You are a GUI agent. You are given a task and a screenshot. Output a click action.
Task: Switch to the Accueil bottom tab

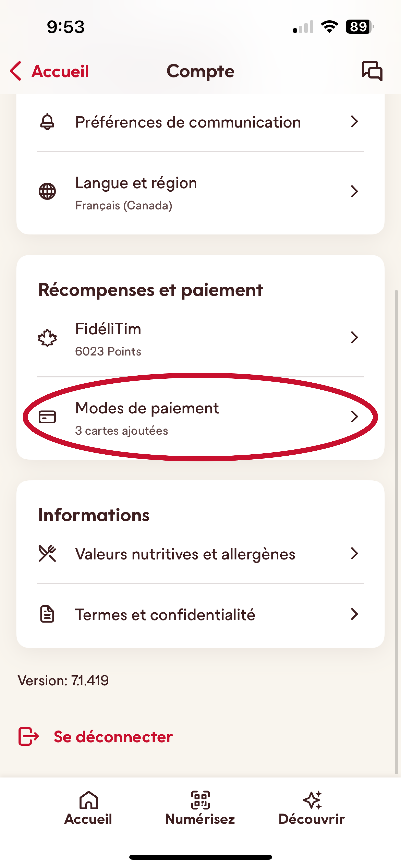(x=88, y=808)
